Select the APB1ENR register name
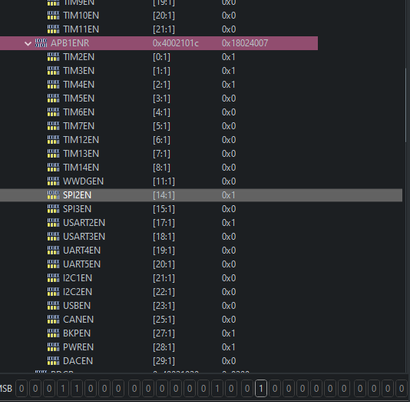The height and width of the screenshot is (402, 410). point(70,43)
